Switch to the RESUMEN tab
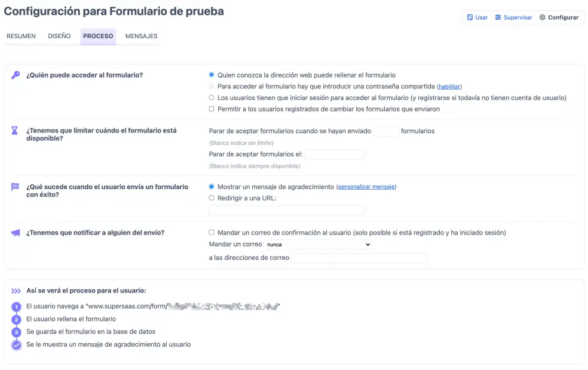Screen dimensions: 588x370 coord(21,36)
